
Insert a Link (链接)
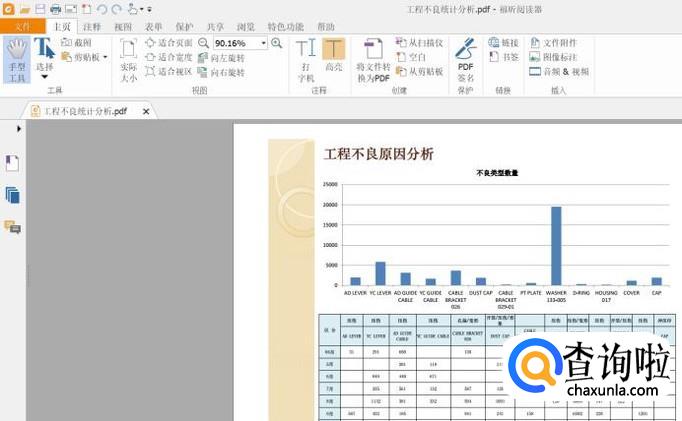(503, 43)
